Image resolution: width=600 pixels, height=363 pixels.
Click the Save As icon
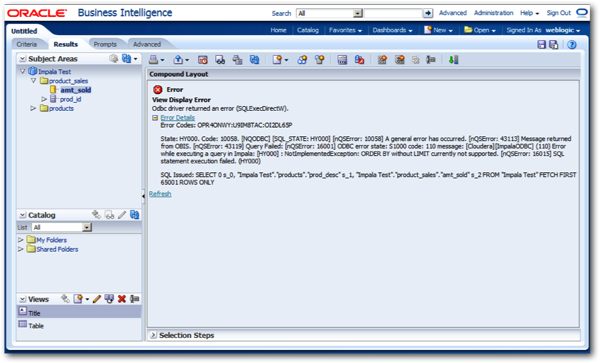pyautogui.click(x=554, y=45)
